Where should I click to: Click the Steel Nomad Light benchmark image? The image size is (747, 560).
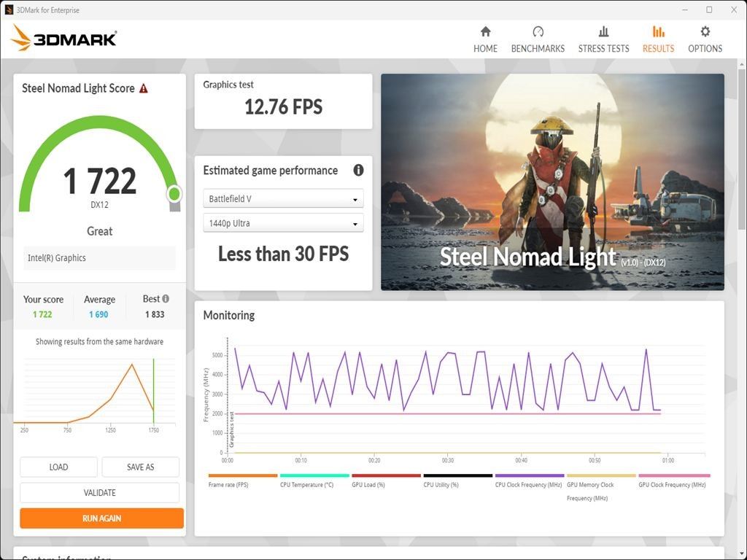(x=553, y=182)
